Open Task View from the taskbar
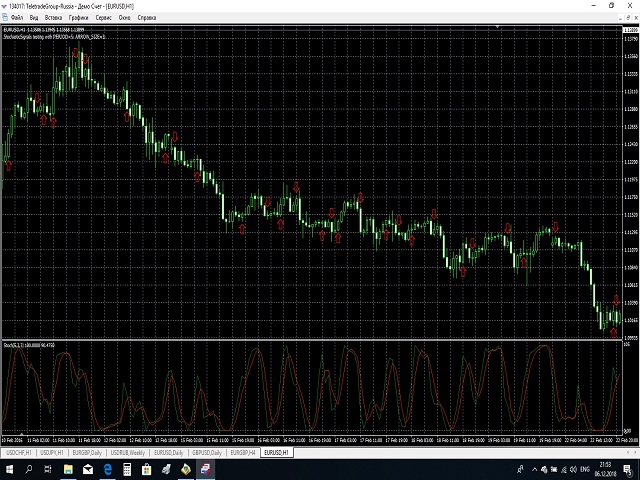 [x=47, y=467]
